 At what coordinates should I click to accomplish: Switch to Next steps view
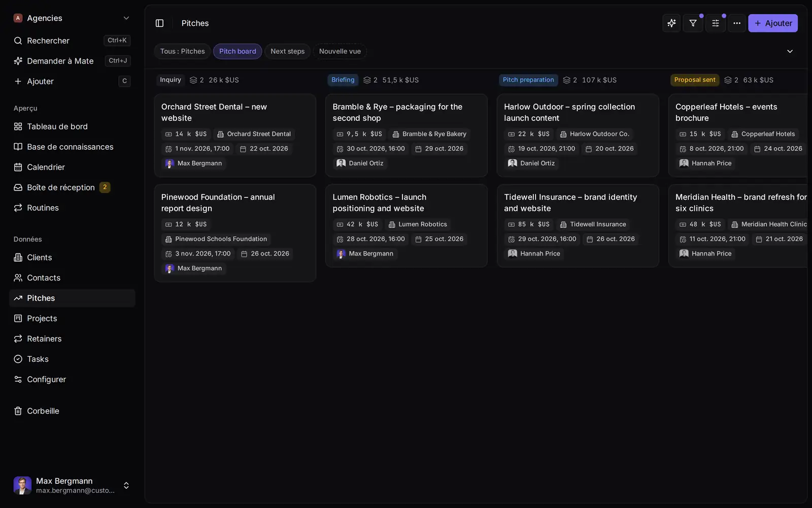(287, 51)
